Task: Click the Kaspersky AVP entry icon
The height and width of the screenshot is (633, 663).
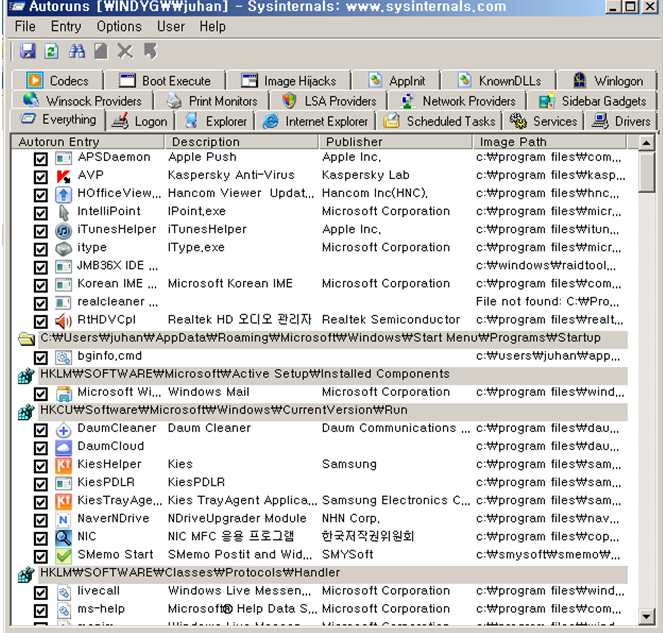Action: [63, 176]
